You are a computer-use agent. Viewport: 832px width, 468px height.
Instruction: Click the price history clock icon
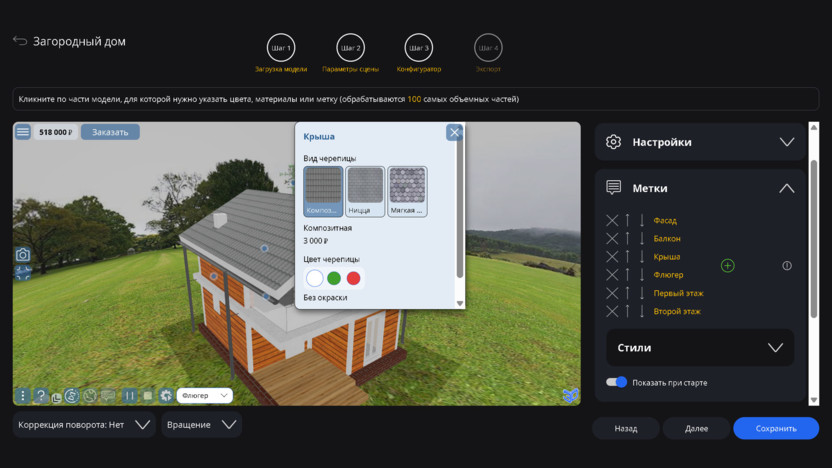click(x=72, y=395)
